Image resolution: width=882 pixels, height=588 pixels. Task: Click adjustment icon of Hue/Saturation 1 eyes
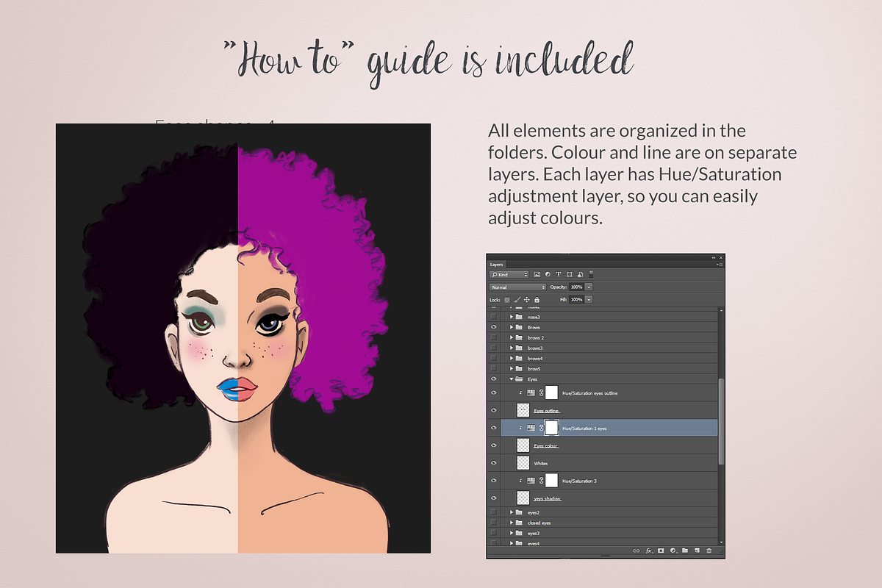tap(531, 428)
